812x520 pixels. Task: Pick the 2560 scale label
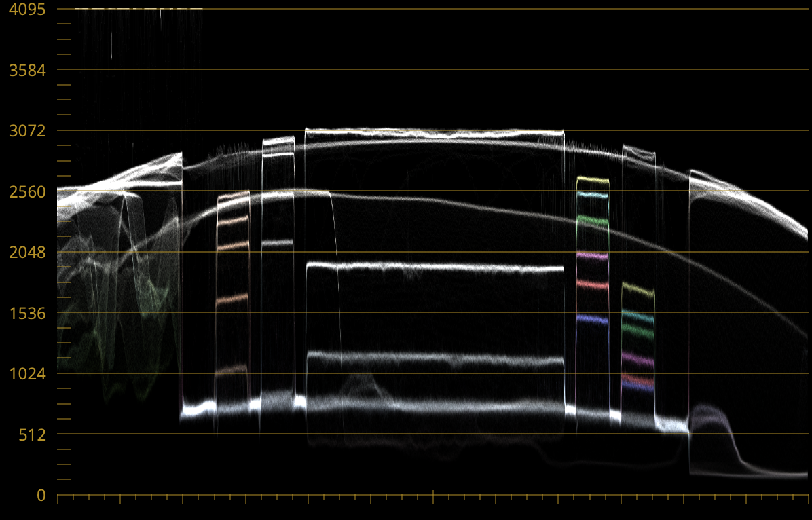click(27, 191)
